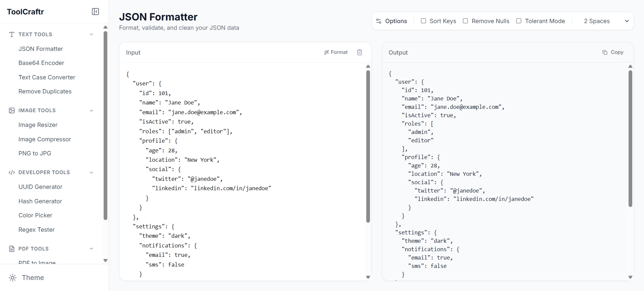The width and height of the screenshot is (644, 291).
Task: Click the Format button label
Action: coord(339,52)
